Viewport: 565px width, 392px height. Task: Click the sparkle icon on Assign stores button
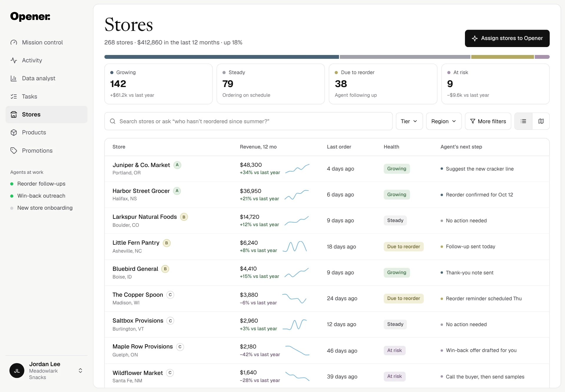click(x=475, y=38)
